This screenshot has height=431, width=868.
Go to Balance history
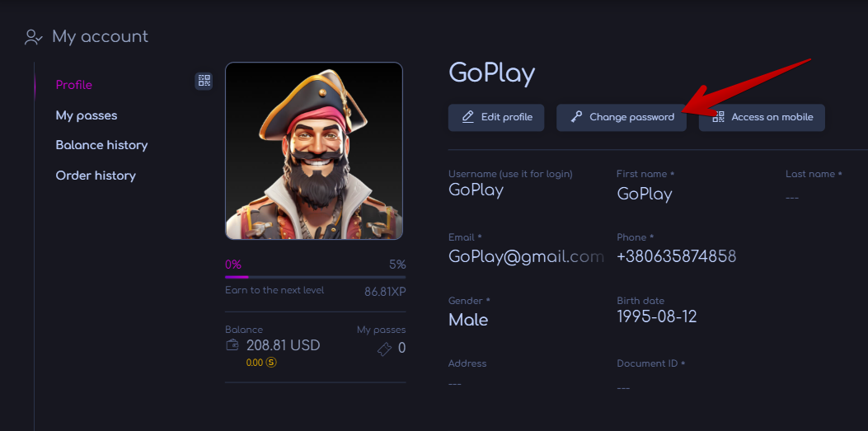[x=101, y=145]
